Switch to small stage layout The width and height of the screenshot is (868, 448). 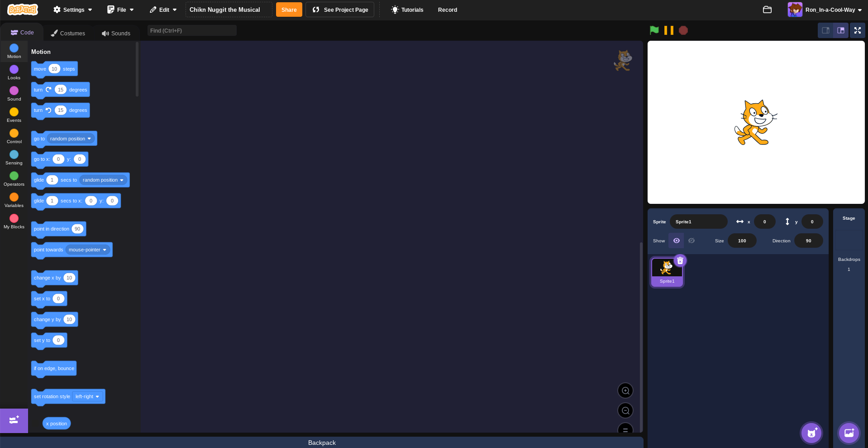(x=825, y=30)
